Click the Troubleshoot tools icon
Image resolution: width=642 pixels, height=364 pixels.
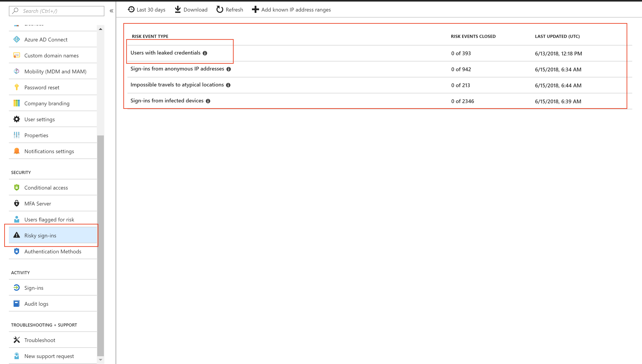[16, 340]
